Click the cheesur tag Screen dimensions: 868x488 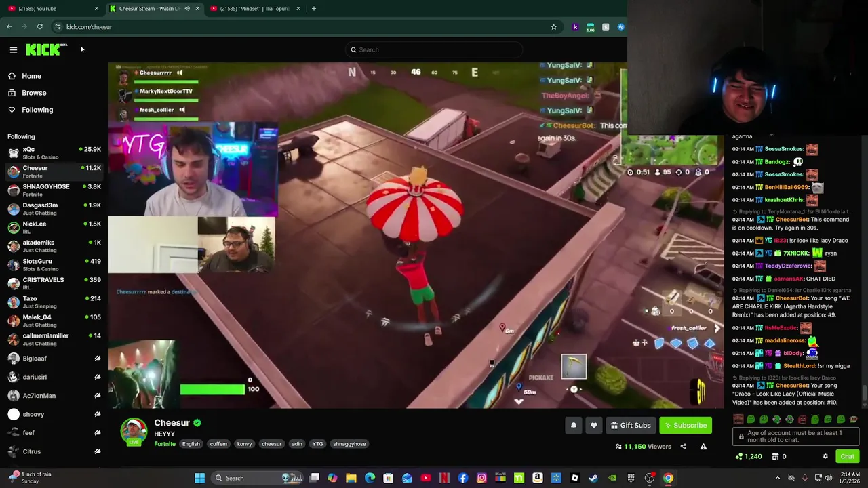coord(271,444)
